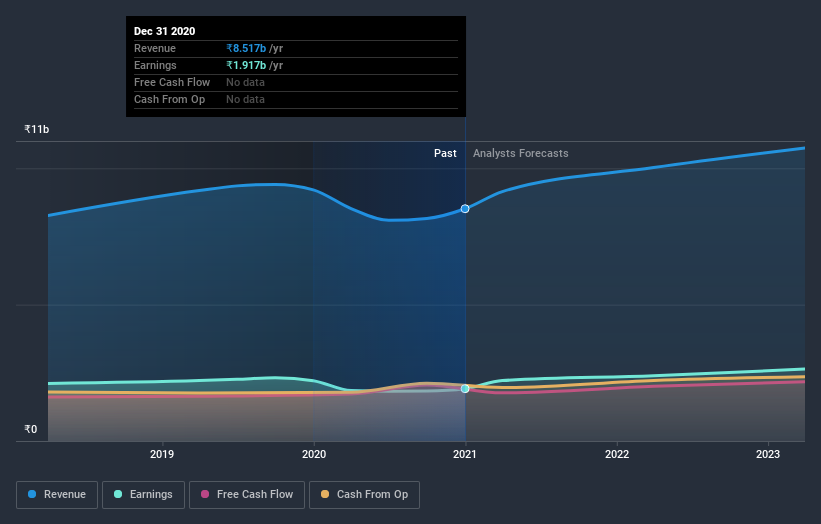Click the ₹1.917b earnings value
The image size is (821, 524).
(246, 65)
